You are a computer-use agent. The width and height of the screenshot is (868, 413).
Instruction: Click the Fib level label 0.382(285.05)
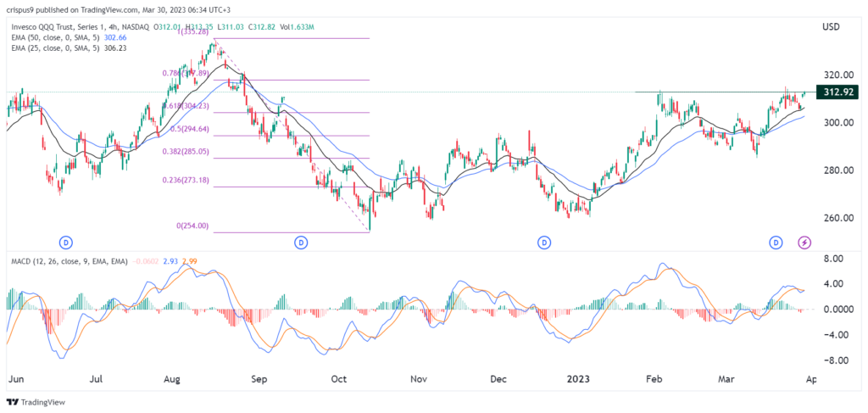(185, 151)
